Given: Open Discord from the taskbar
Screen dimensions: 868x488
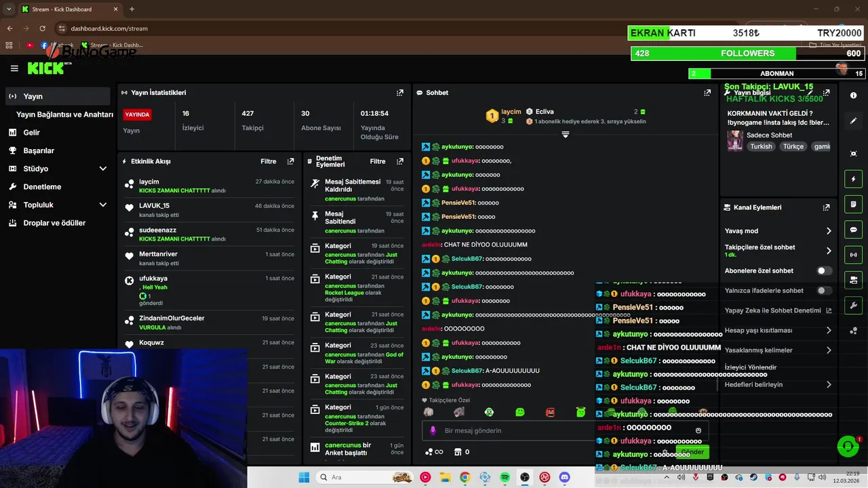Looking at the screenshot, I should 564,477.
